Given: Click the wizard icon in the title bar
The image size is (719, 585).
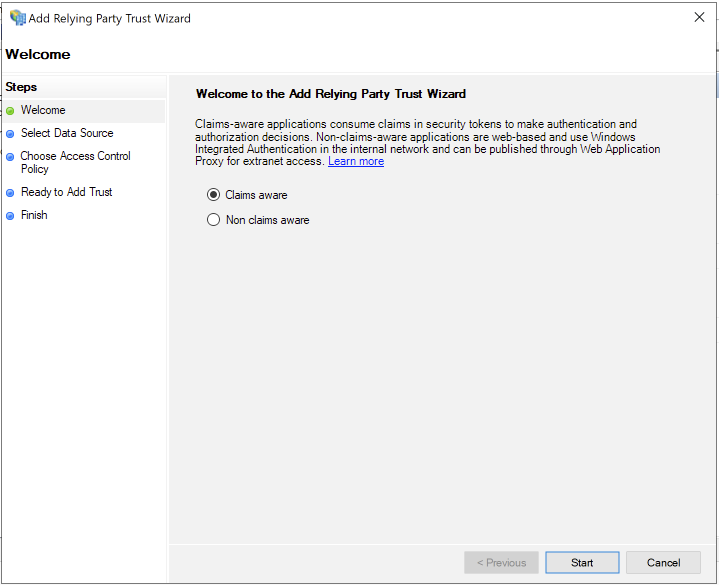Looking at the screenshot, I should (17, 18).
